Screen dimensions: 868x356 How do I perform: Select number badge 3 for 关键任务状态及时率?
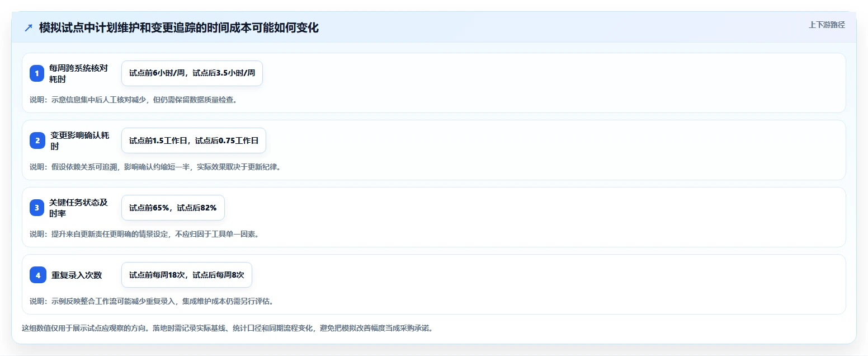37,208
